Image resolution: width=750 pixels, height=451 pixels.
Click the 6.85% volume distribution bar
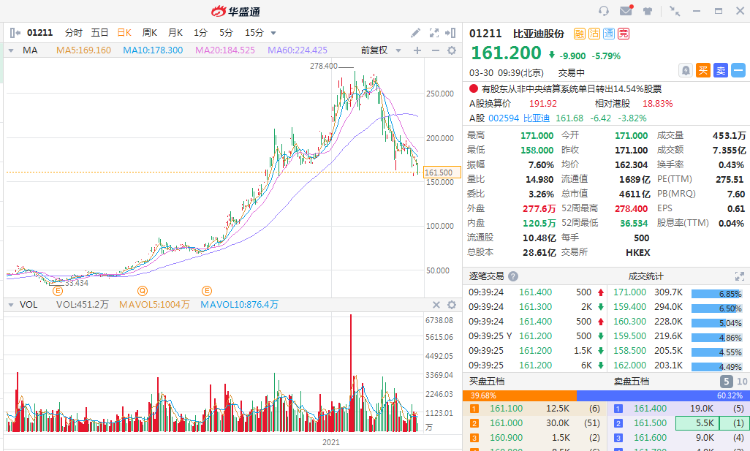coord(717,294)
